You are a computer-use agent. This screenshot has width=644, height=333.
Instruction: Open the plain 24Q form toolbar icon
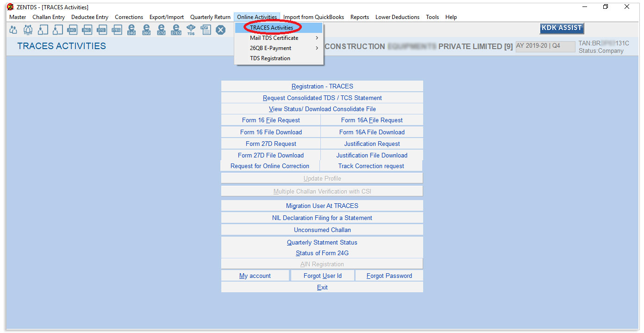point(72,30)
